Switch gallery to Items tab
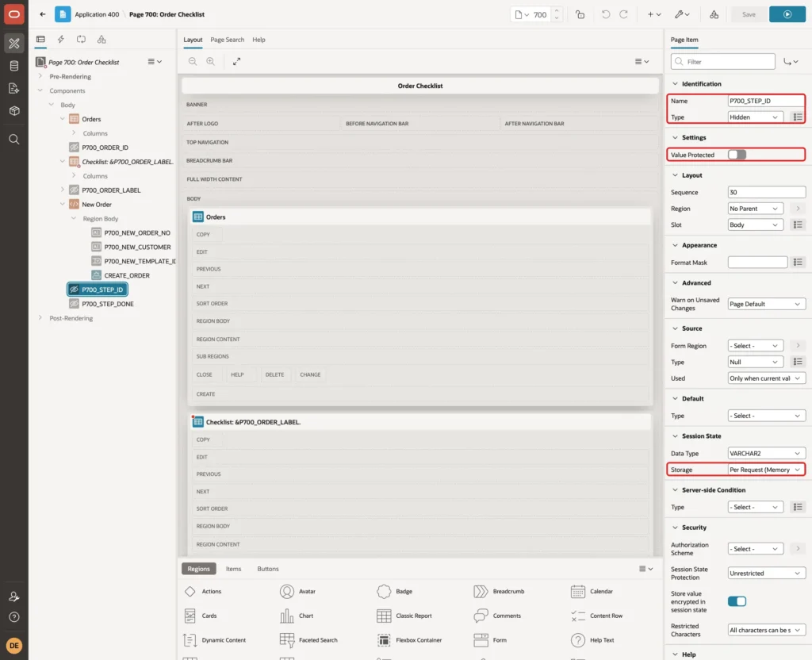The width and height of the screenshot is (812, 660). click(234, 569)
